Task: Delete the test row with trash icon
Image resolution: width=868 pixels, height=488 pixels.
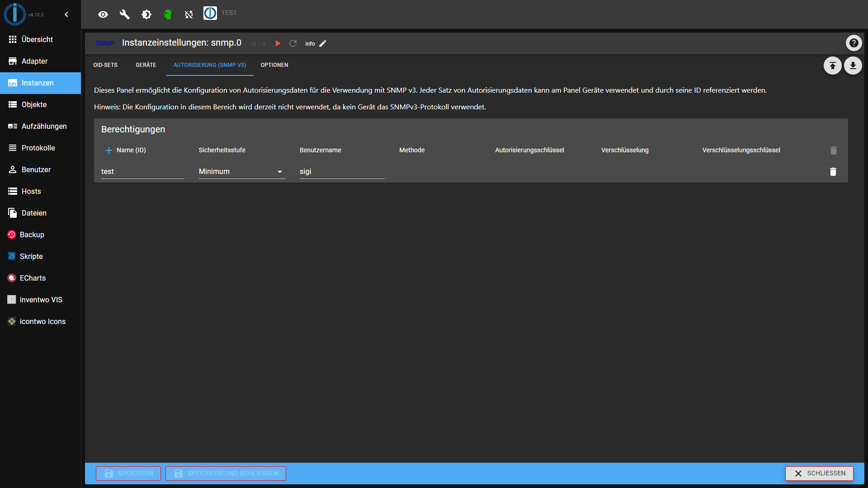Action: pyautogui.click(x=833, y=172)
